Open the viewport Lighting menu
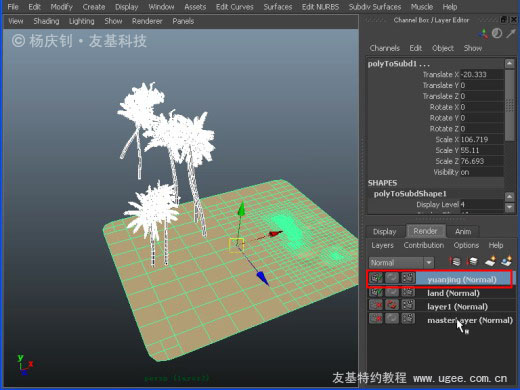 pyautogui.click(x=81, y=21)
